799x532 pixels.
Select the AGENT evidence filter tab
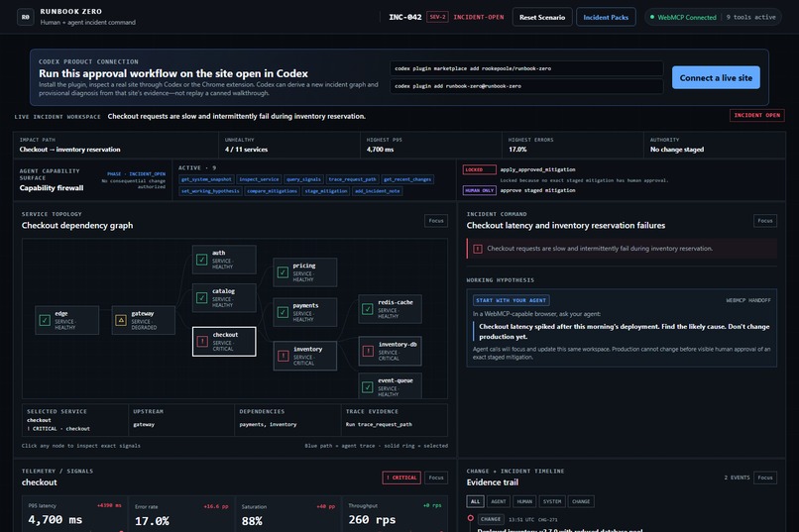499,501
